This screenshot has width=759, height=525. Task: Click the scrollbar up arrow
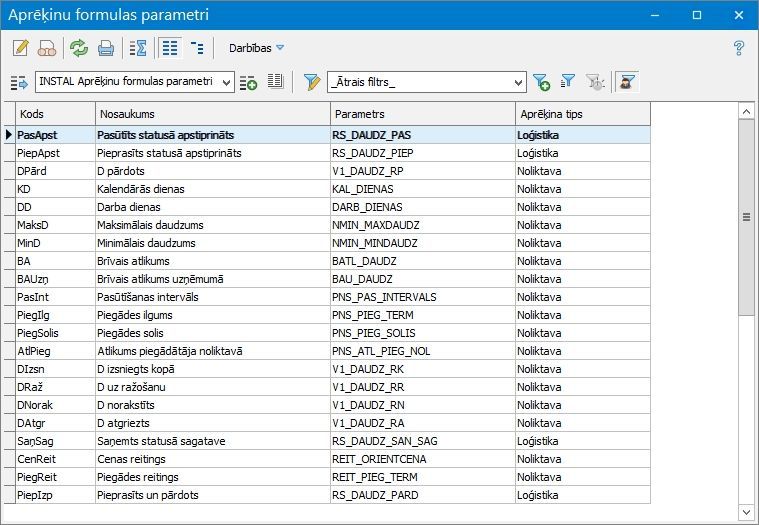point(746,112)
